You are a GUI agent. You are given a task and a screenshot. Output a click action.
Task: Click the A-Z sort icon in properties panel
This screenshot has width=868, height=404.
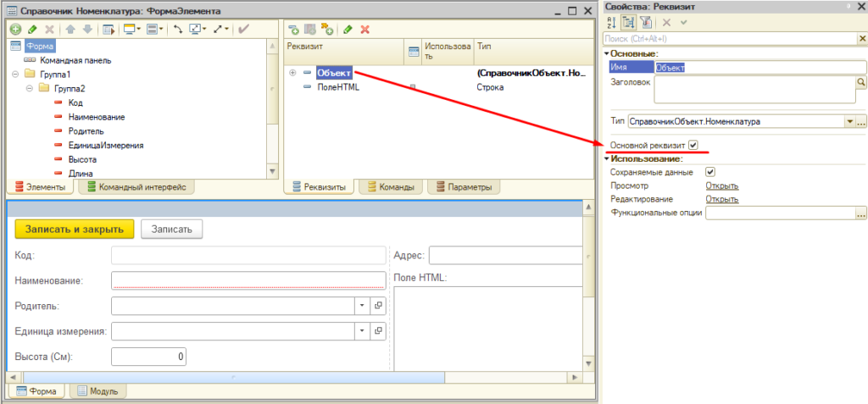click(612, 21)
